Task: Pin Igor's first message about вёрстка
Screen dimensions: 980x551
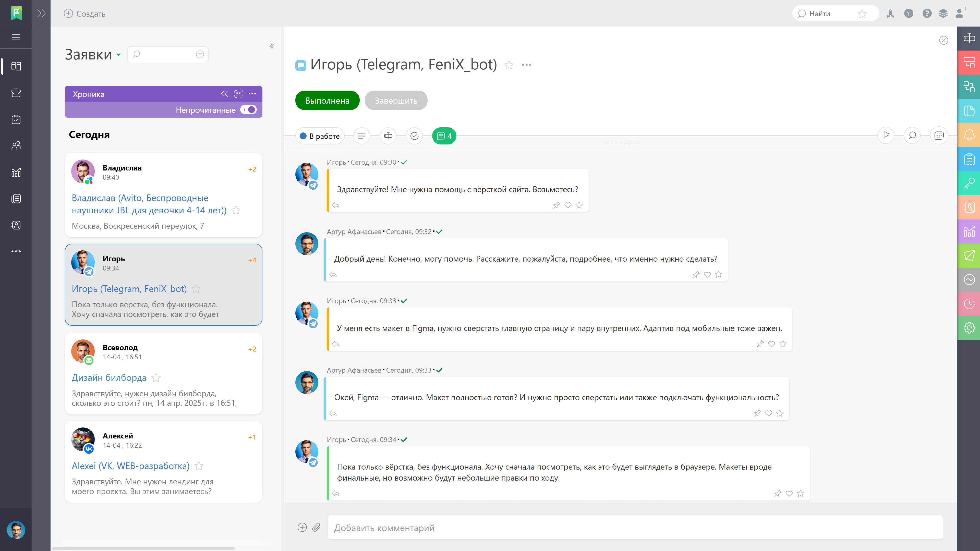Action: 556,205
